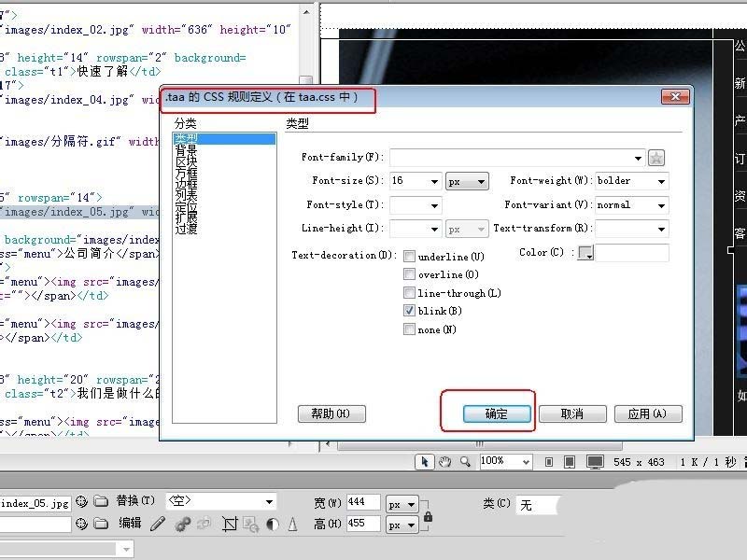This screenshot has height=560, width=747.
Task: Close the CSS rule definition dialog
Action: coord(675,97)
